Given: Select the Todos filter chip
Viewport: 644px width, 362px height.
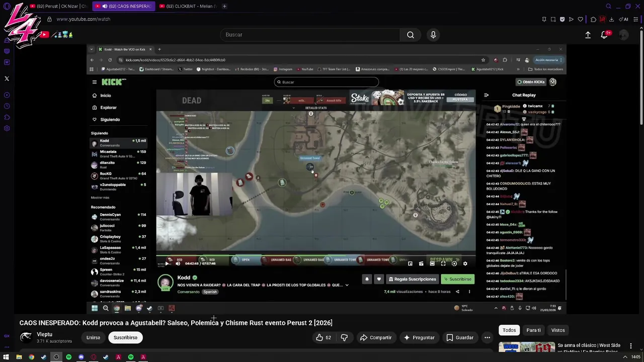Looking at the screenshot, I should (x=509, y=330).
